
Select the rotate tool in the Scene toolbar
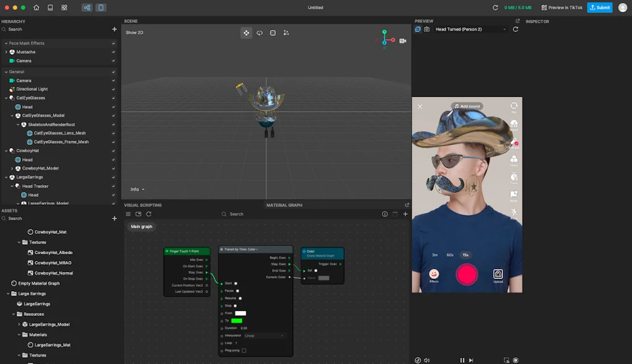tap(259, 33)
